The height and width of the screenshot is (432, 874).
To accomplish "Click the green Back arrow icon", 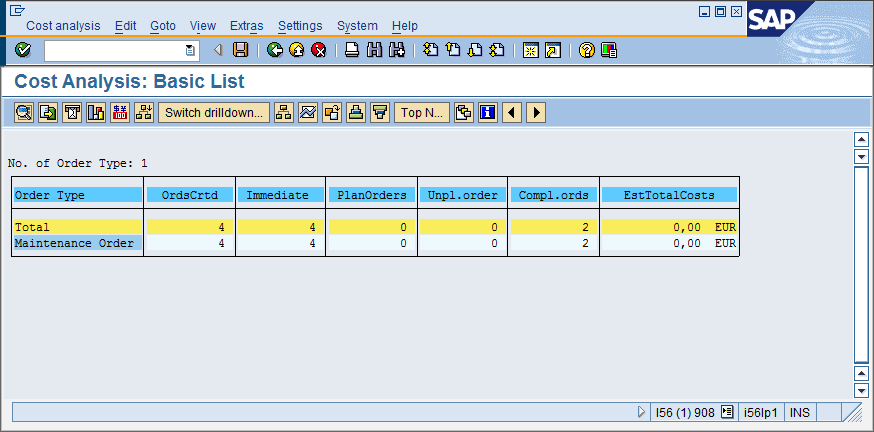I will click(275, 50).
